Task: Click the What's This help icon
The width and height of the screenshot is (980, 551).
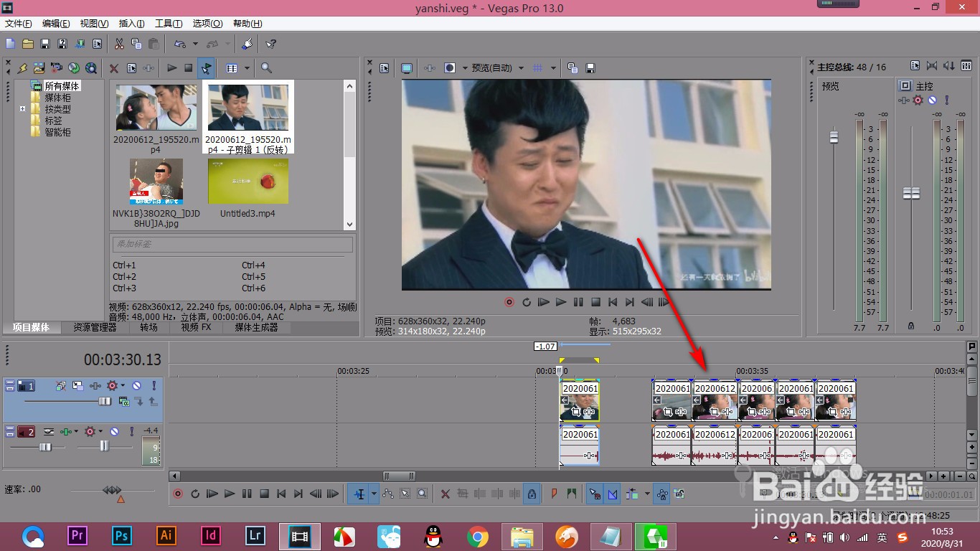Action: (270, 44)
